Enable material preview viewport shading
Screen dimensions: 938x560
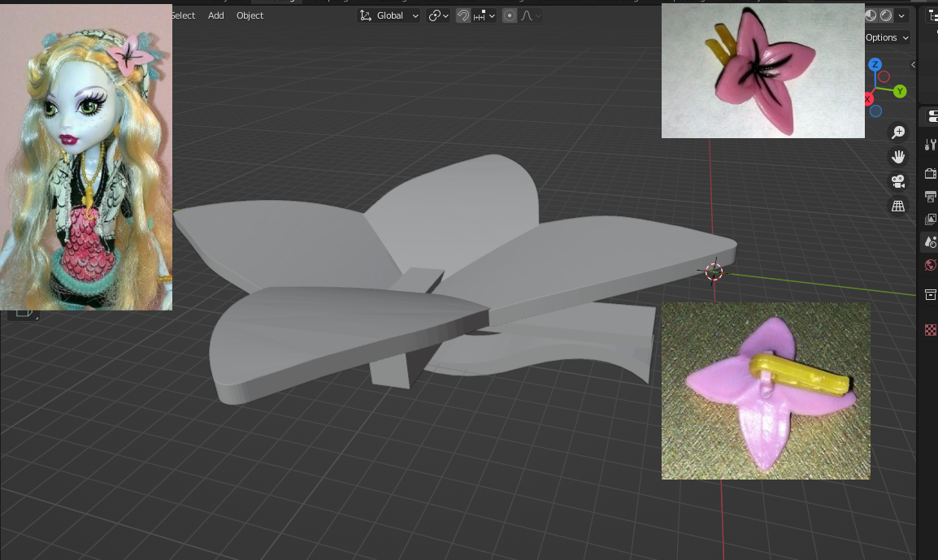(x=871, y=15)
